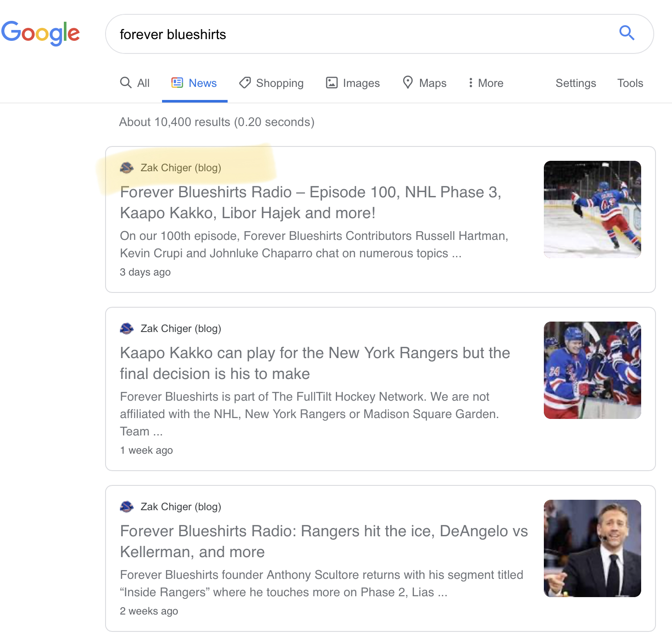Click the second result's source favicon
Image resolution: width=672 pixels, height=641 pixels.
[x=127, y=329]
